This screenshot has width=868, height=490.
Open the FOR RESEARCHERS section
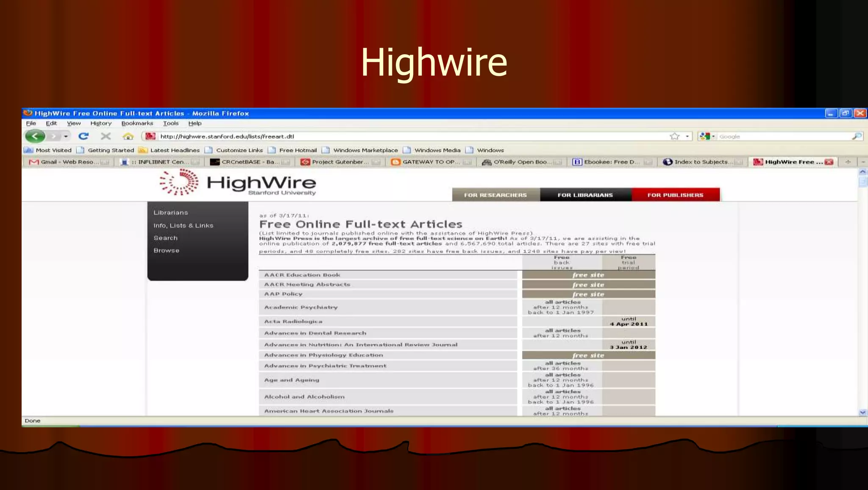495,195
